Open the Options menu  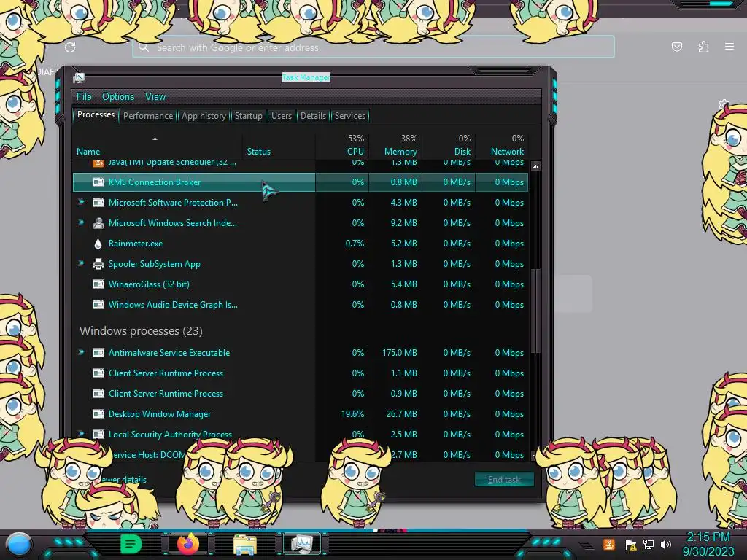point(118,97)
